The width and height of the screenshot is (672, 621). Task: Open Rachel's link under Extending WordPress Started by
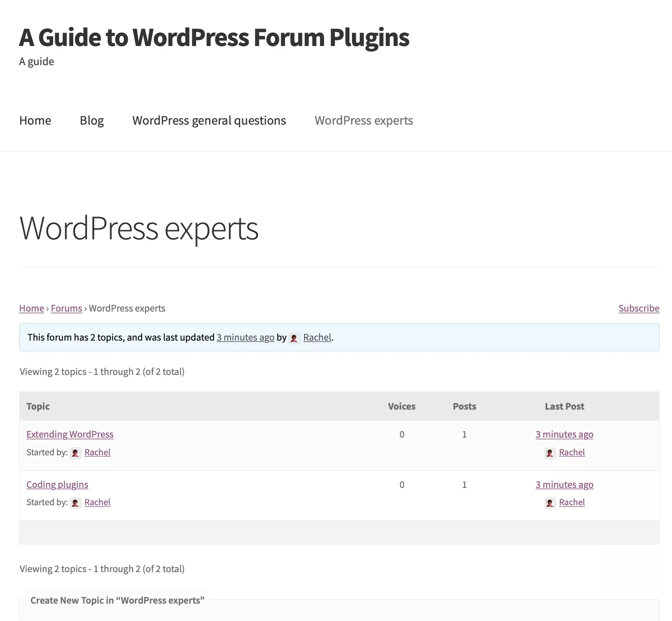point(97,452)
